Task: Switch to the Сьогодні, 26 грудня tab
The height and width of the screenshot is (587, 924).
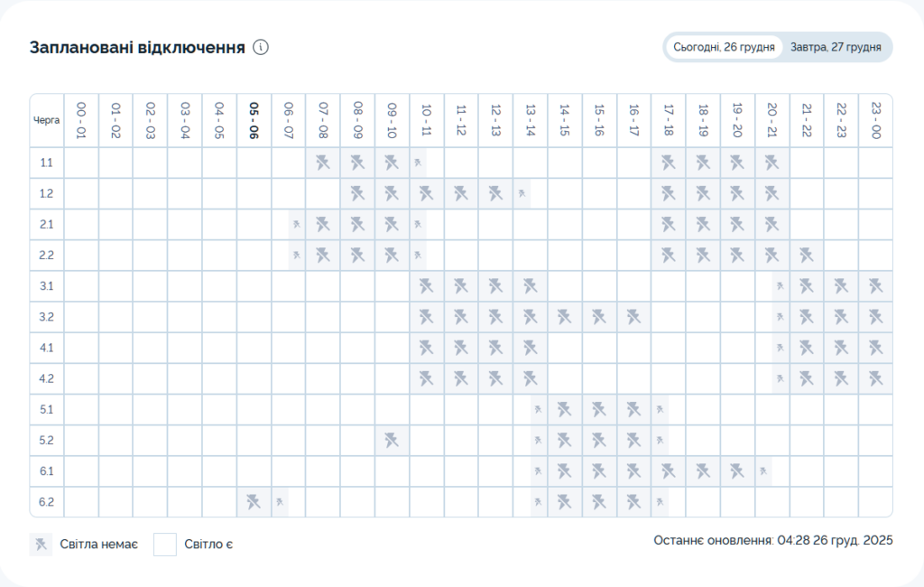Action: (724, 47)
